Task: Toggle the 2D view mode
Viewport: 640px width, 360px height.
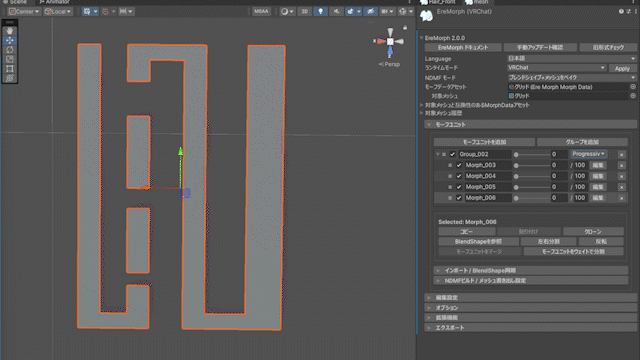Action: [304, 11]
